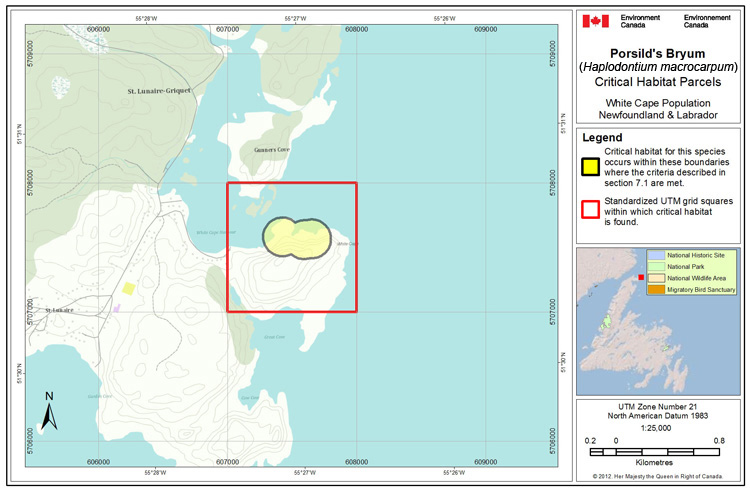Click the left Canadian flag logo
Image resolution: width=750 pixels, height=492 pixels.
[x=596, y=20]
